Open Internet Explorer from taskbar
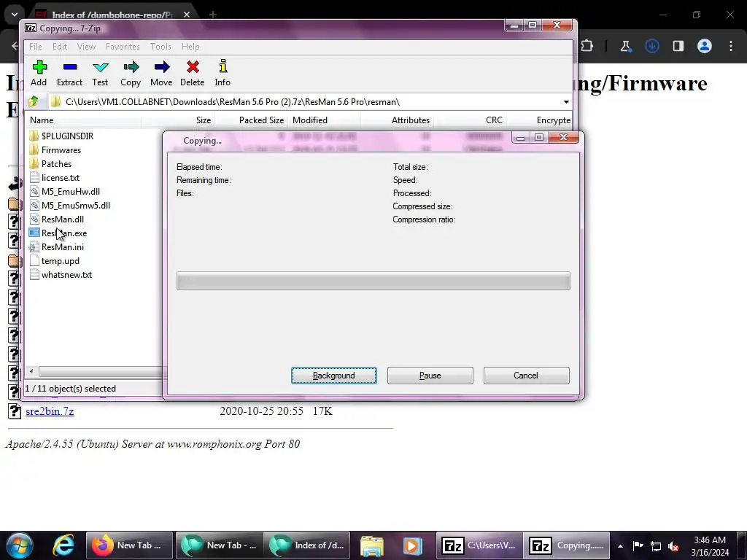Image resolution: width=747 pixels, height=560 pixels. coord(63,545)
